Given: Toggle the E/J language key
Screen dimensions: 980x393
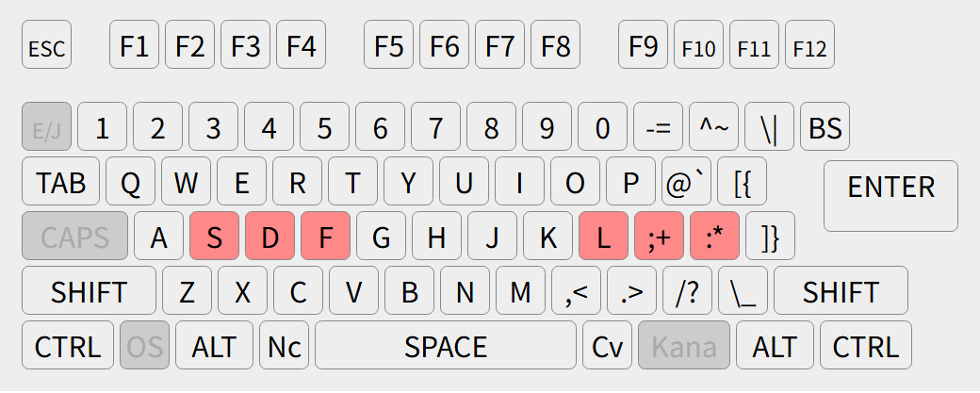Looking at the screenshot, I should 46,128.
